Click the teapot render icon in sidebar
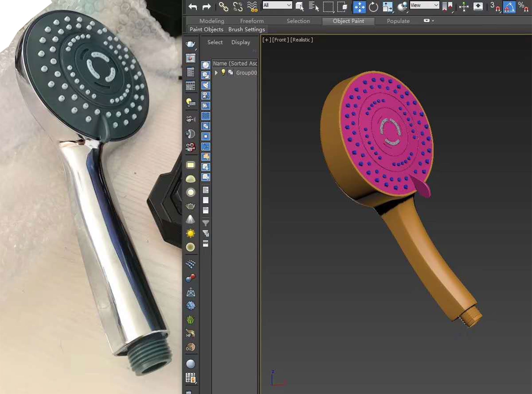The height and width of the screenshot is (394, 532). coord(191,44)
